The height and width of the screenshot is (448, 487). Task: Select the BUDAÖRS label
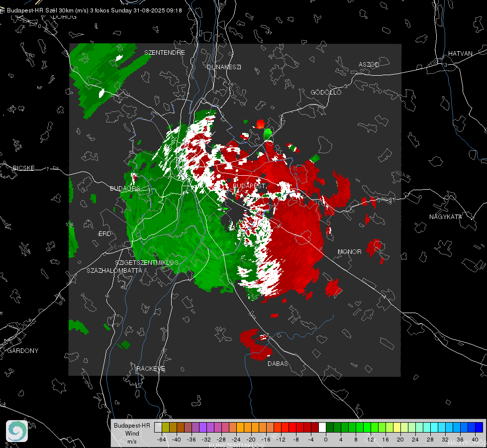(x=125, y=188)
